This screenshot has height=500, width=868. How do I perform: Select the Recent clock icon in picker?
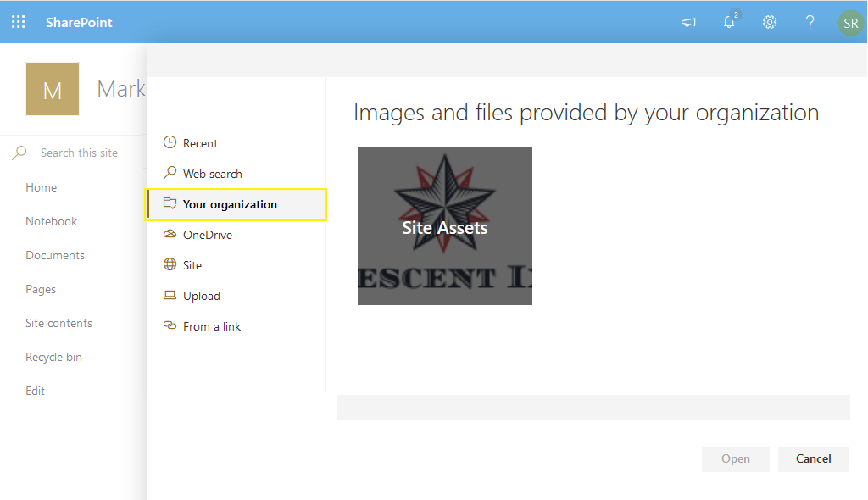coord(170,142)
